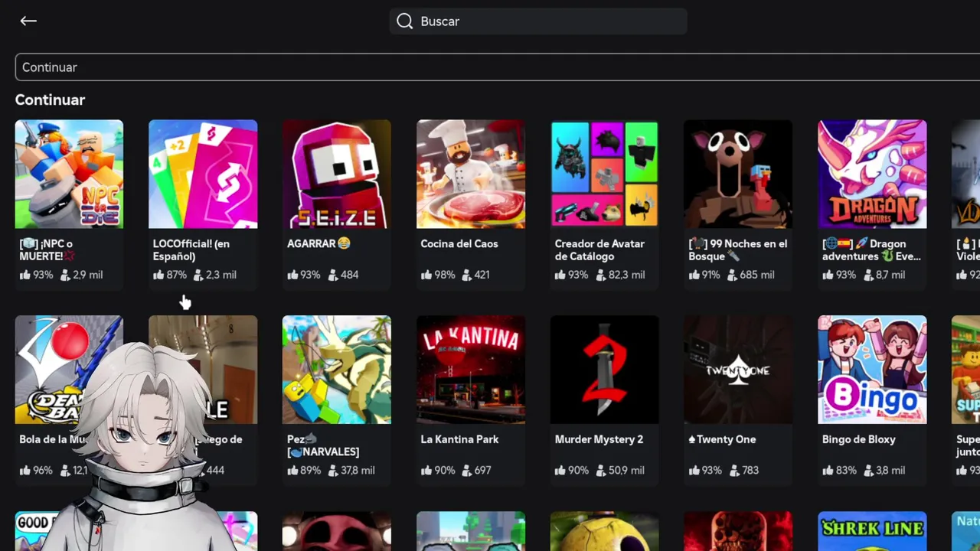This screenshot has height=551, width=980.
Task: Click the players icon beside 82,3 mil
Action: 600,275
